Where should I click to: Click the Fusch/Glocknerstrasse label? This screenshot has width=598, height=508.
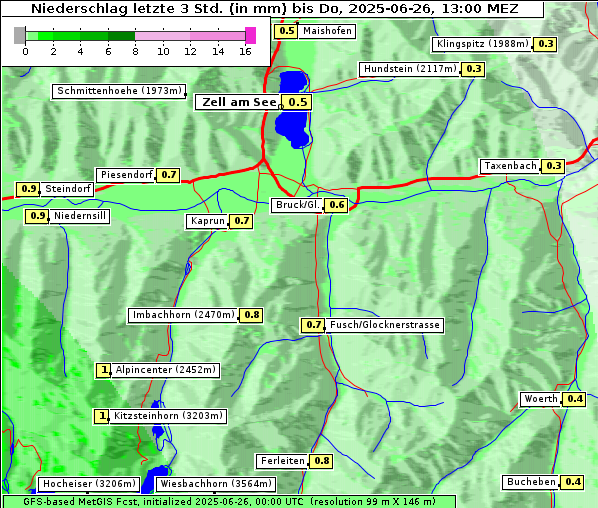click(384, 325)
